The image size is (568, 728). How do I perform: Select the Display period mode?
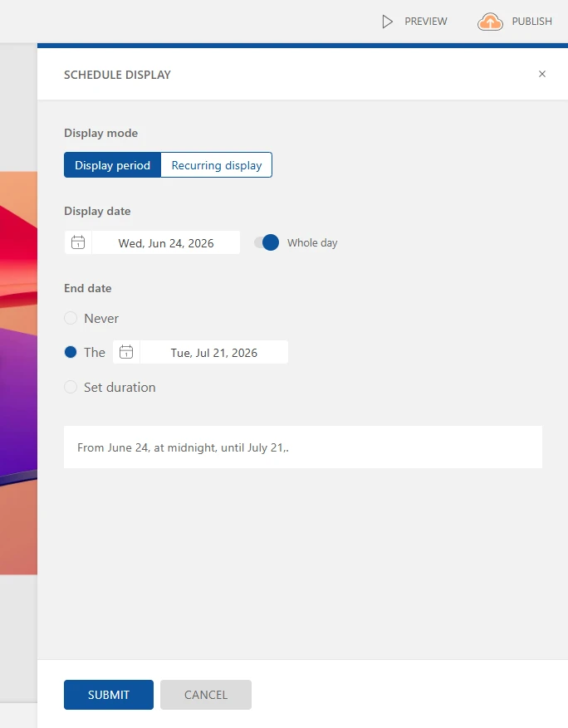(x=112, y=165)
